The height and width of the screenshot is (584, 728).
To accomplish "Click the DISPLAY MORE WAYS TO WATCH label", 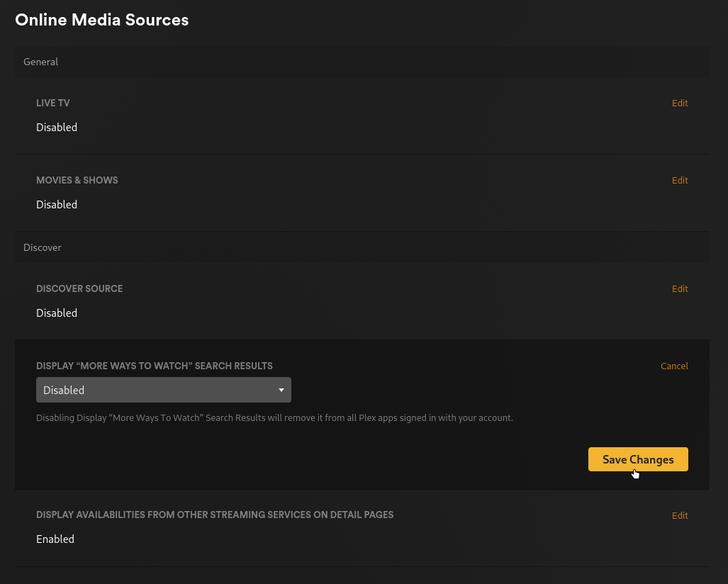I will click(x=154, y=366).
